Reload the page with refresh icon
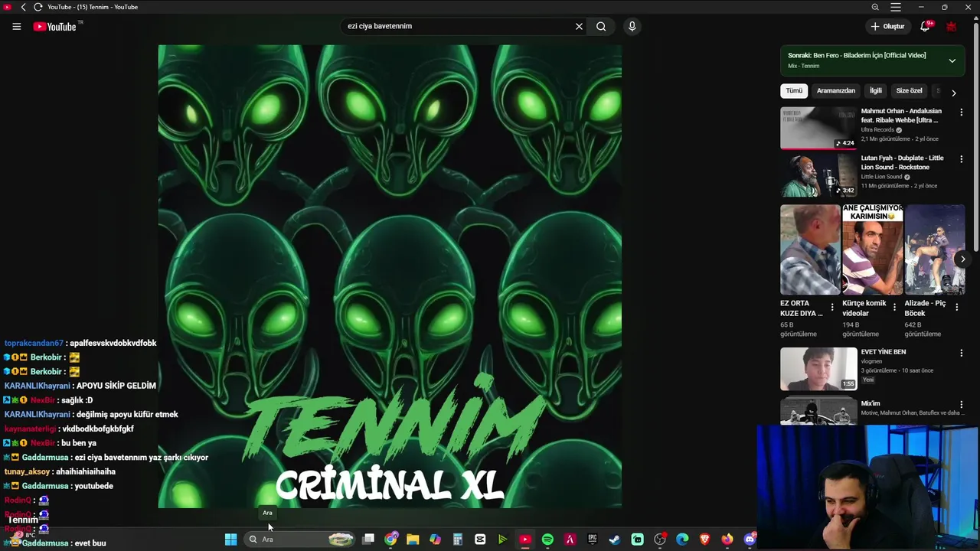 click(38, 7)
